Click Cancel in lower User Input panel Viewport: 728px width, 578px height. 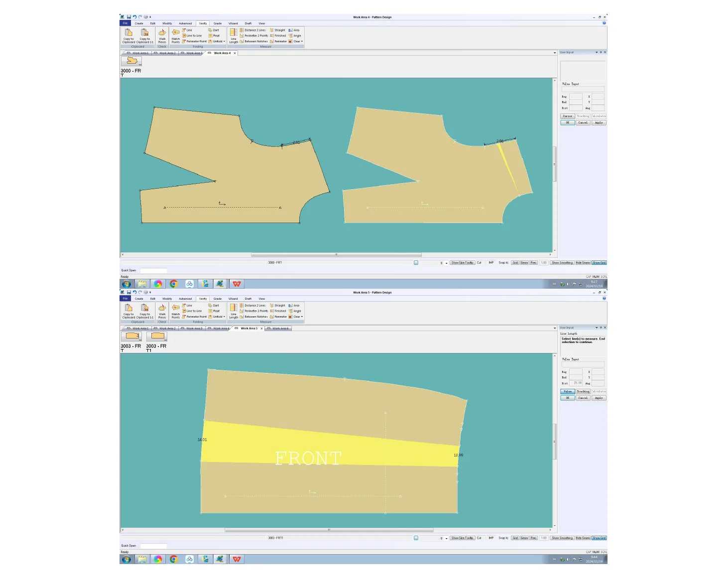pyautogui.click(x=583, y=398)
